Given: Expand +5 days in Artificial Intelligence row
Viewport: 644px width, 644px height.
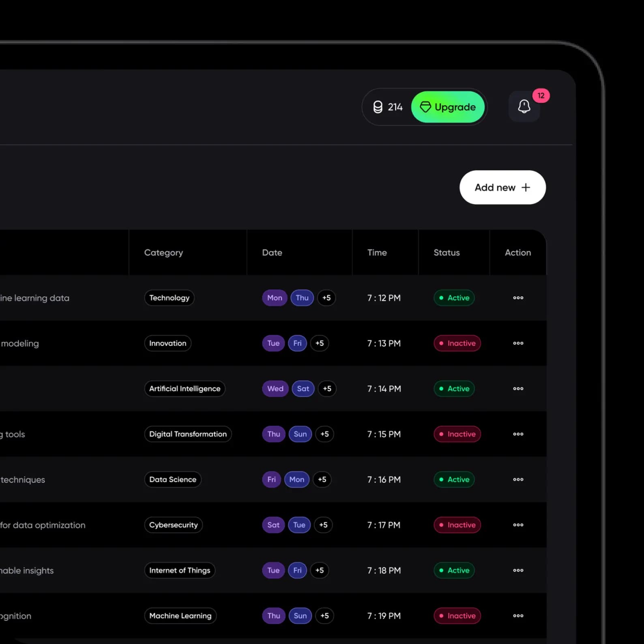Looking at the screenshot, I should click(327, 389).
